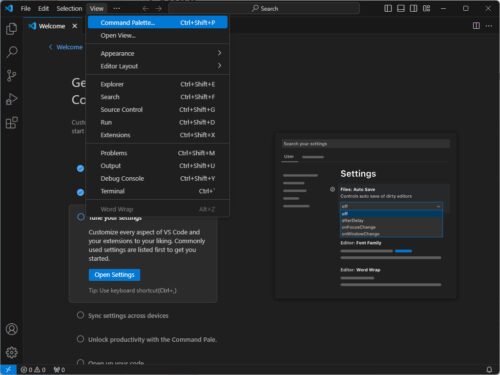Open the title bar more menus ellipsis
The width and height of the screenshot is (500, 375).
(116, 8)
